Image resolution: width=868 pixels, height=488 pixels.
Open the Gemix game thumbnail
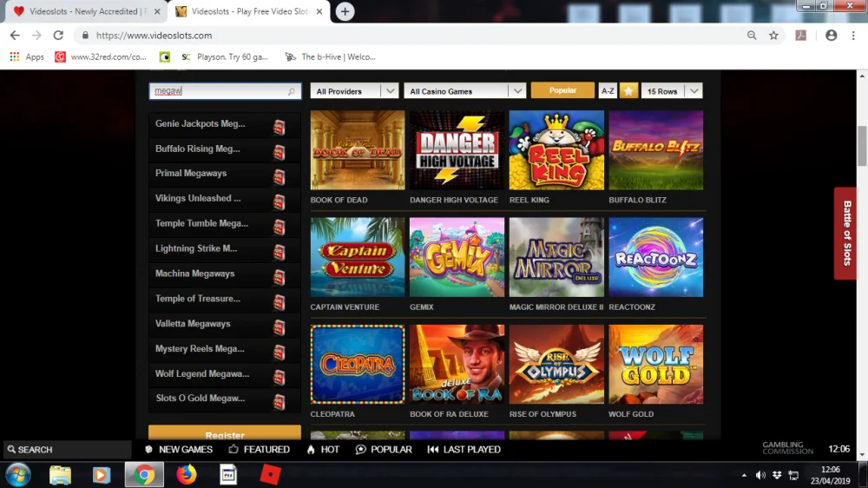457,257
